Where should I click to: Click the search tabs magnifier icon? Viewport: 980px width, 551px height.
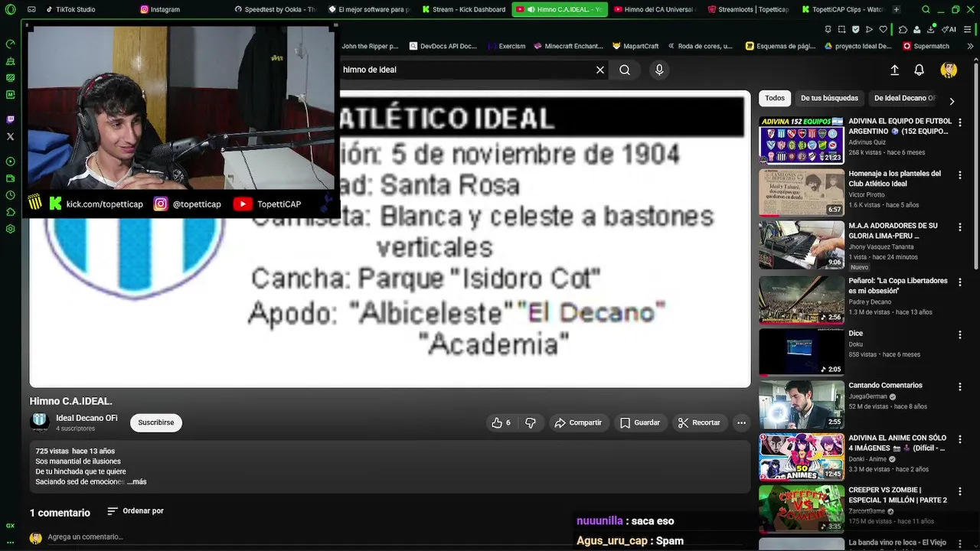pos(926,9)
